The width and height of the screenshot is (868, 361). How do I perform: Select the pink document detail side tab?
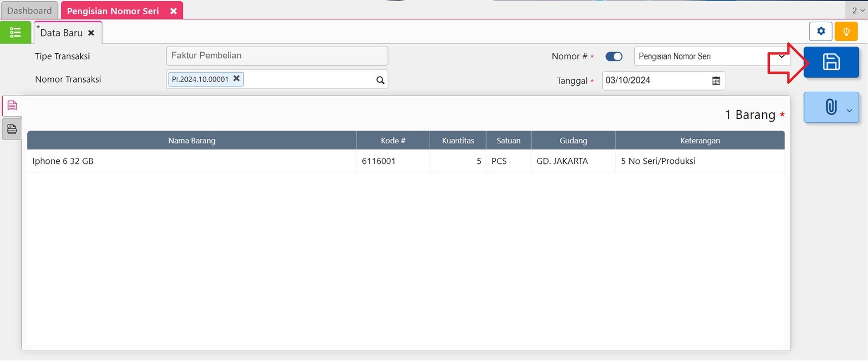12,105
